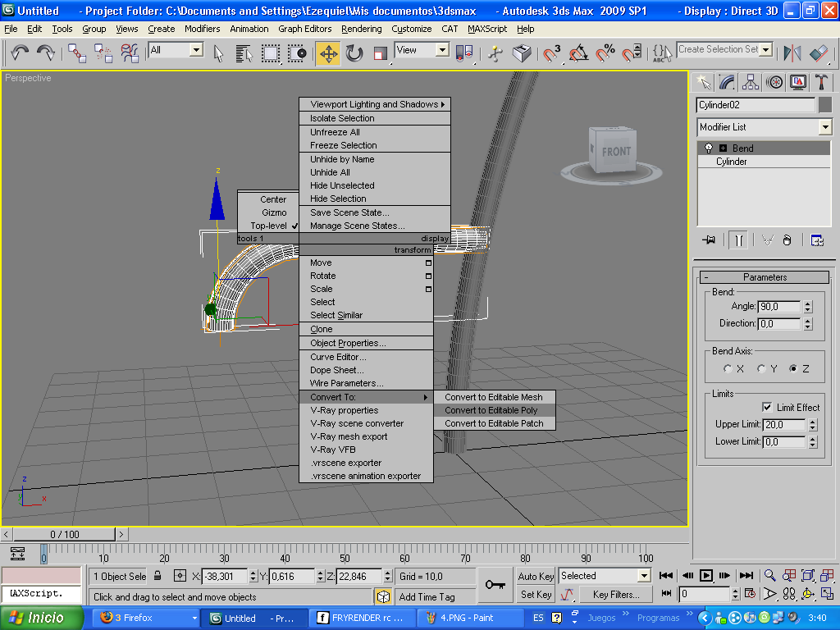Open the Graph Editors menu
The image size is (840, 630).
(305, 29)
